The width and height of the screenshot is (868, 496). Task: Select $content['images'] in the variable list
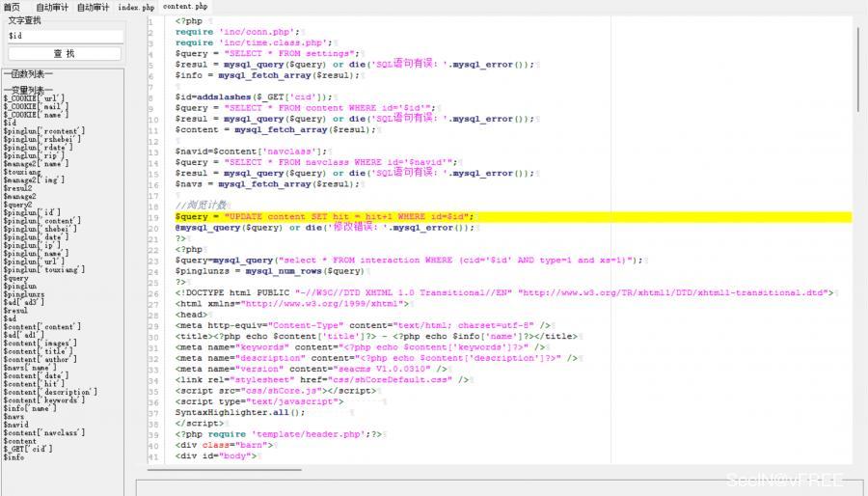click(x=40, y=343)
